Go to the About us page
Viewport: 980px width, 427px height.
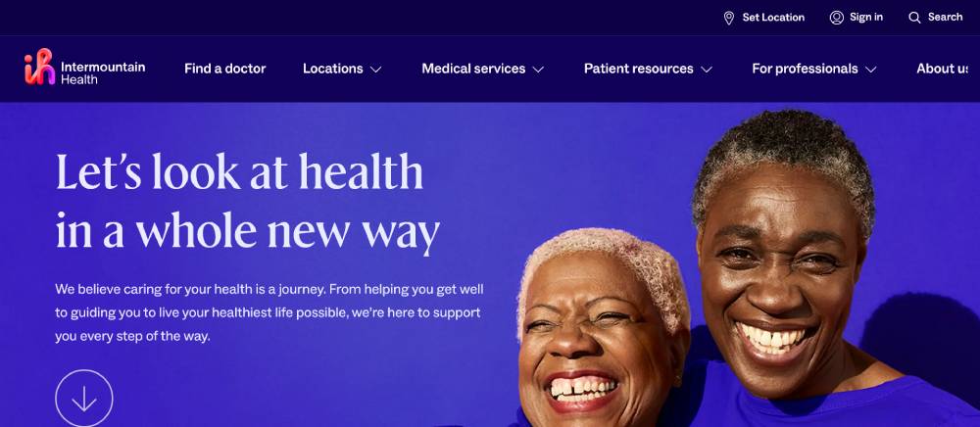[x=943, y=69]
